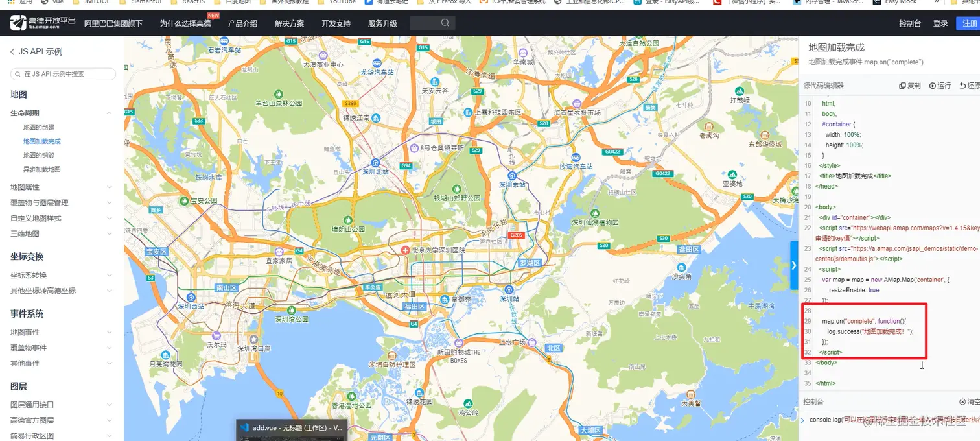The width and height of the screenshot is (980, 441).
Task: Run the code with 运行
Action: coord(940,86)
